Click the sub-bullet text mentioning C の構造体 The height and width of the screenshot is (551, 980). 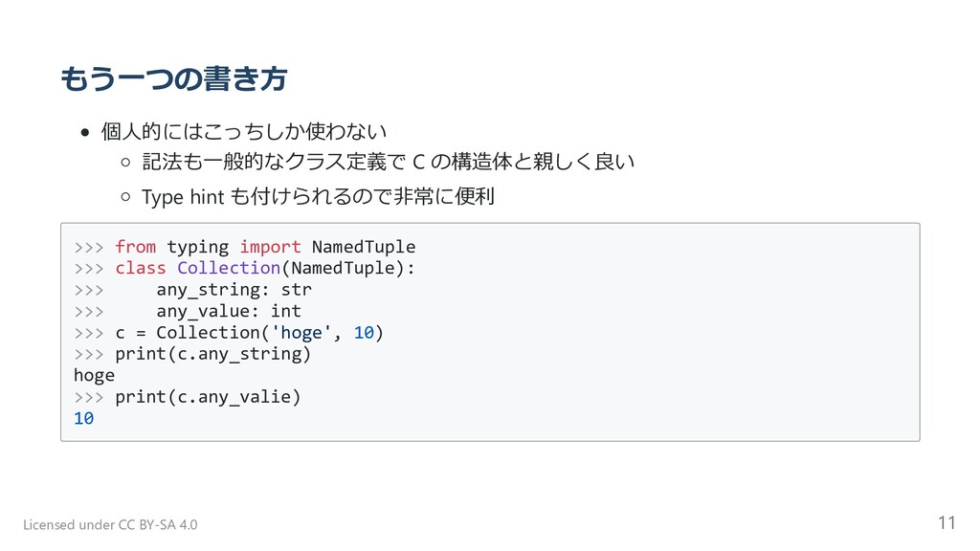click(x=388, y=163)
